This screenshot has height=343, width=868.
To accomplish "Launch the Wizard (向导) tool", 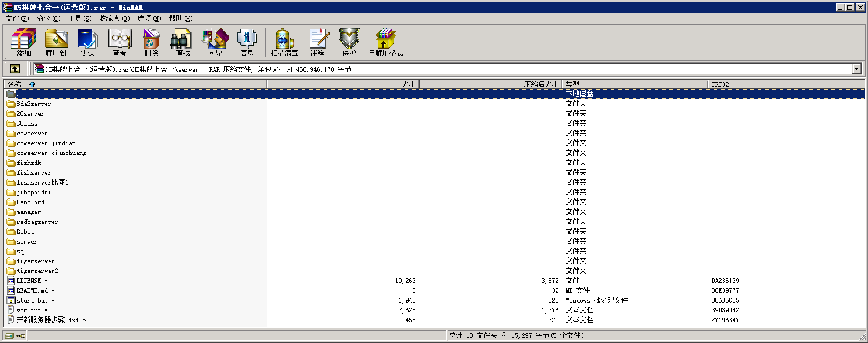I will (x=215, y=42).
